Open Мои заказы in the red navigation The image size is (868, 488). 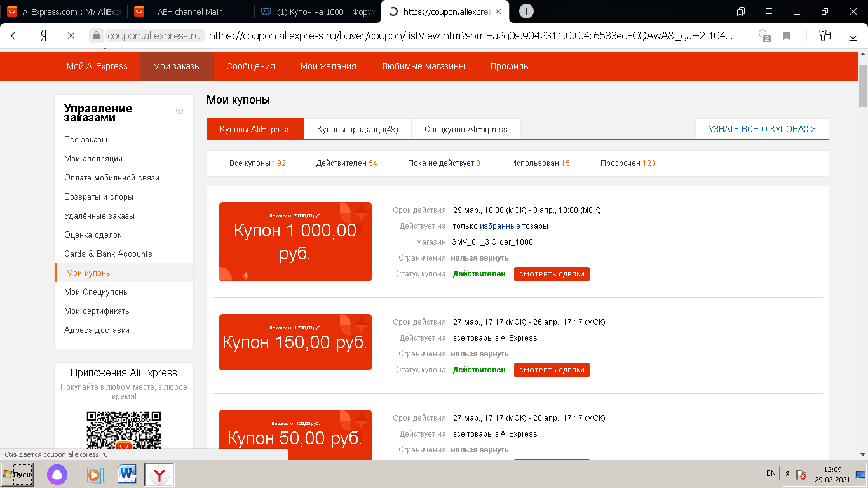177,66
